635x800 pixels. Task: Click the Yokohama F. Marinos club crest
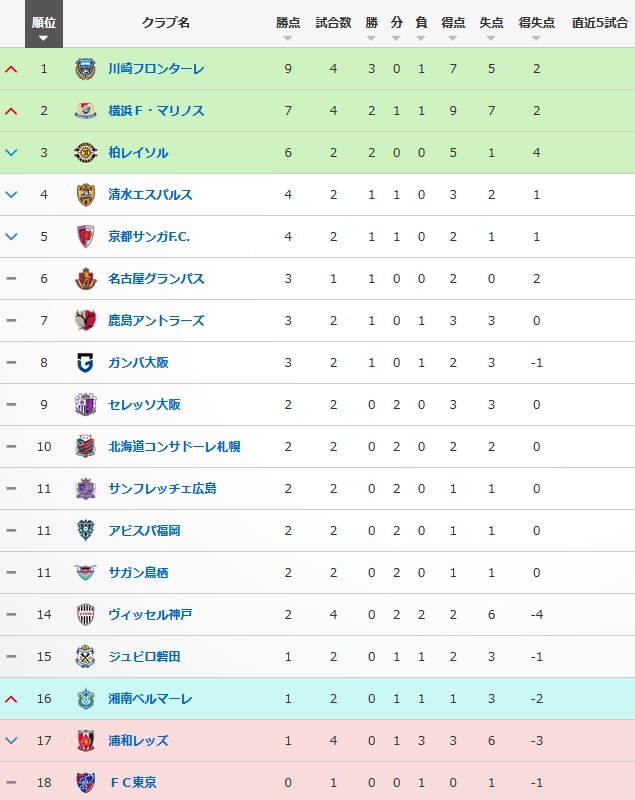tap(85, 111)
